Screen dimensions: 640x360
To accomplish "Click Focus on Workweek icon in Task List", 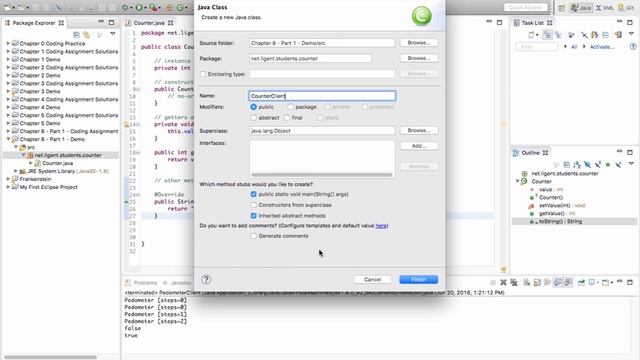I will [x=571, y=35].
